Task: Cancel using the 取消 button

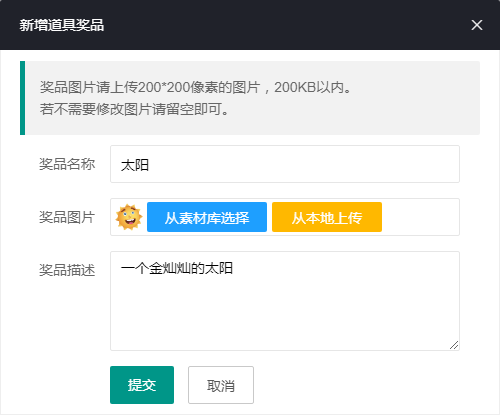Action: coord(221,385)
